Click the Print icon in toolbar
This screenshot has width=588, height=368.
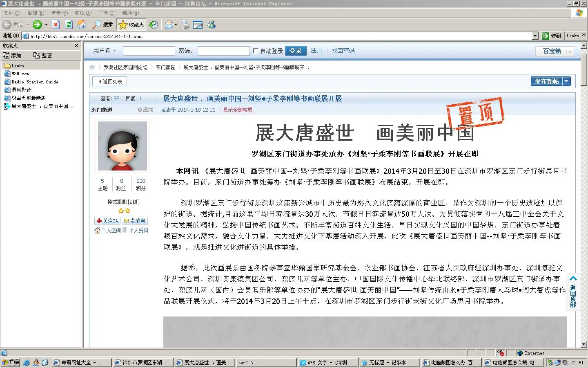click(x=185, y=25)
